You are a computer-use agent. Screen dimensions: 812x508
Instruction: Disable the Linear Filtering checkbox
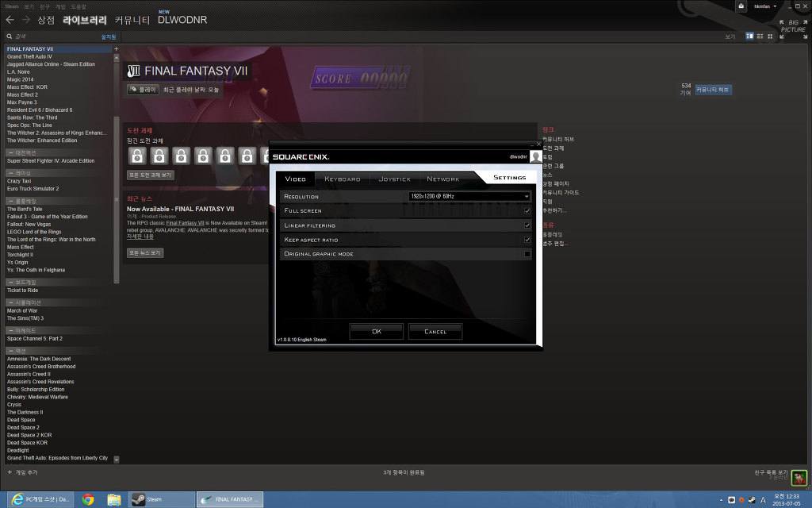point(527,225)
